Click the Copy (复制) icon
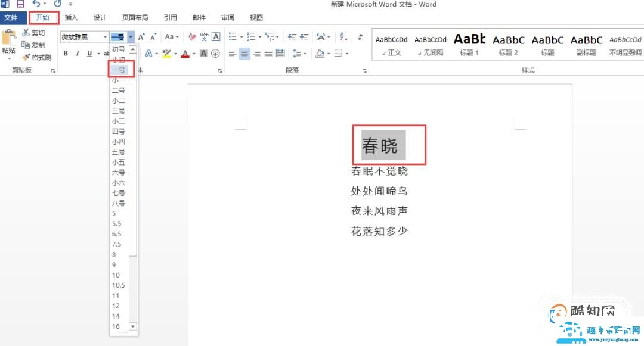The height and width of the screenshot is (346, 644). [26, 46]
